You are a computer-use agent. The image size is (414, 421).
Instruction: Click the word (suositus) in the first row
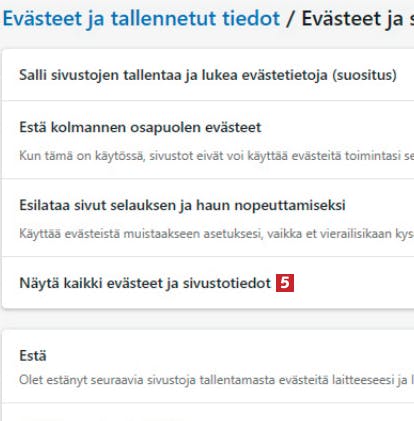pyautogui.click(x=364, y=75)
